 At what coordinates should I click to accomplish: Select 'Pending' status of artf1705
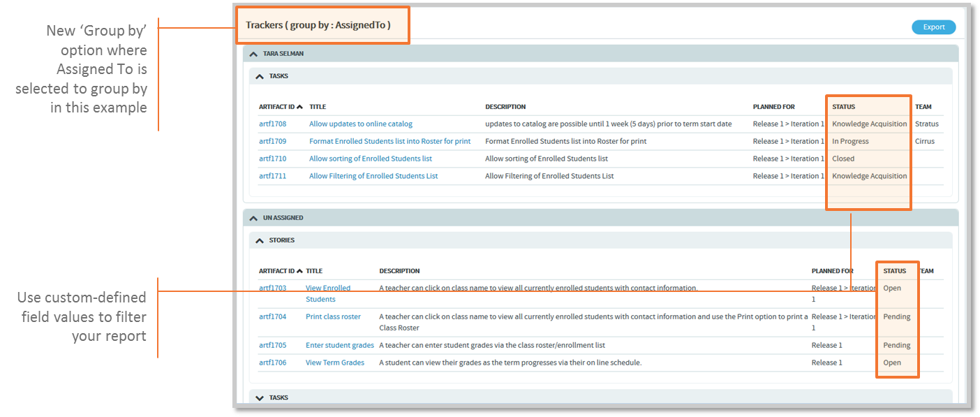[896, 345]
